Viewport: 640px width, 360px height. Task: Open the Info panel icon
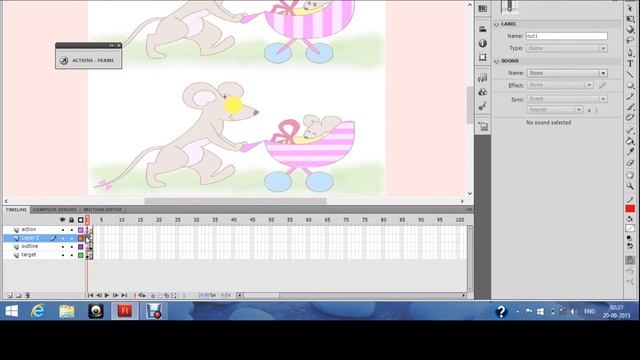[x=482, y=43]
